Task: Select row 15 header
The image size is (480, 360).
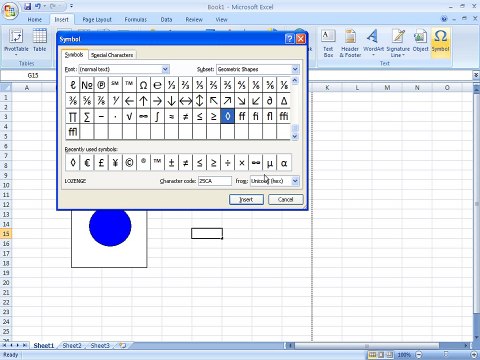Action: pyautogui.click(x=6, y=234)
